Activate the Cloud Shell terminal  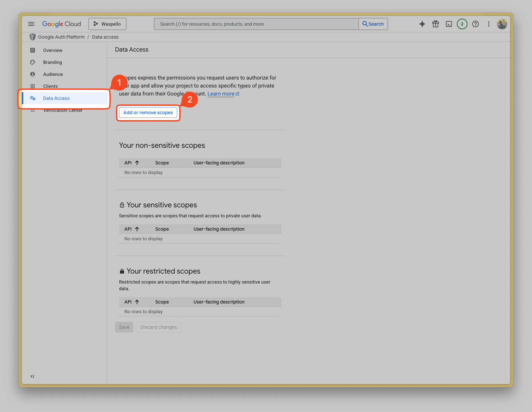click(x=449, y=24)
